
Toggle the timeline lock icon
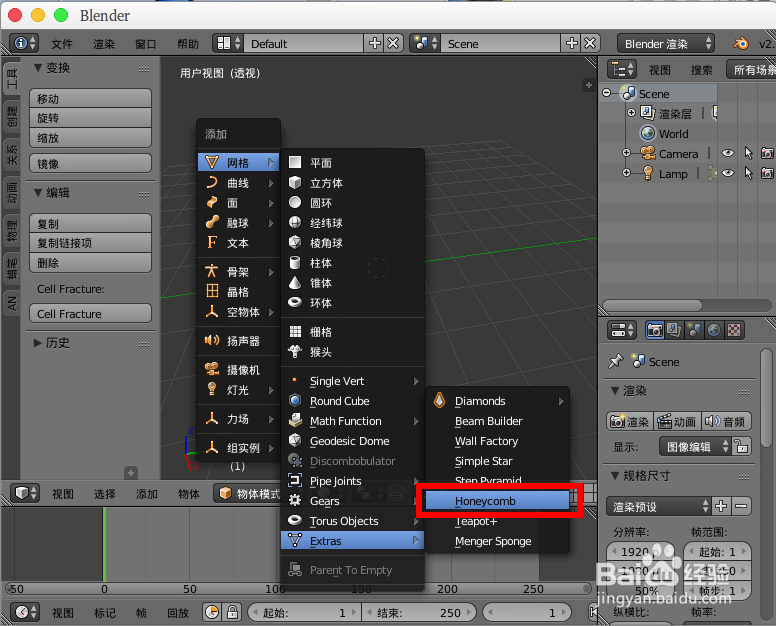(233, 613)
